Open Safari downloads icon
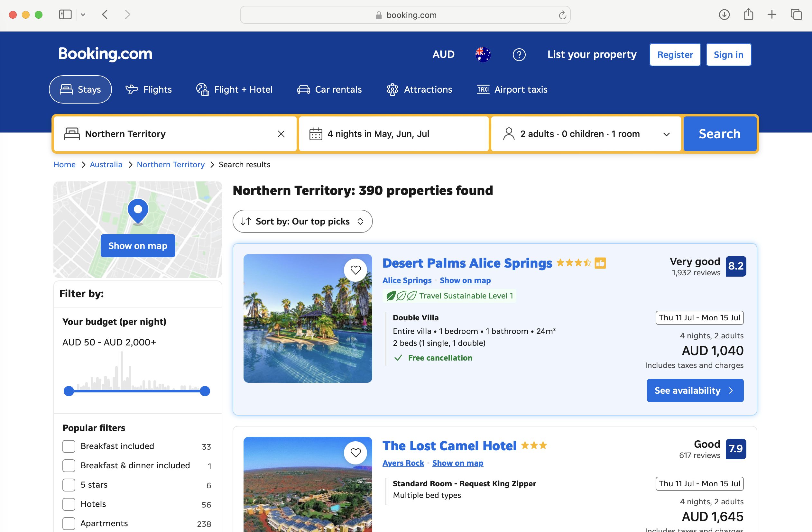The width and height of the screenshot is (812, 532). [x=724, y=15]
